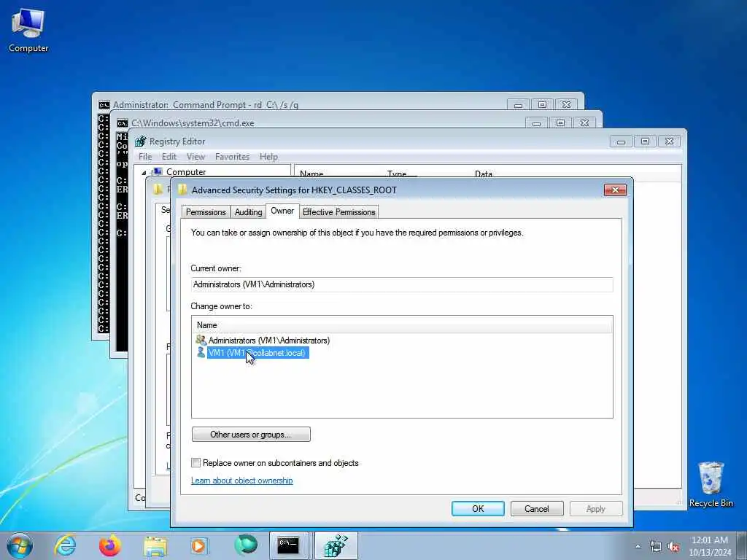Viewport: 747px width, 560px height.
Task: Close the cmd.exe window
Action: 584,122
